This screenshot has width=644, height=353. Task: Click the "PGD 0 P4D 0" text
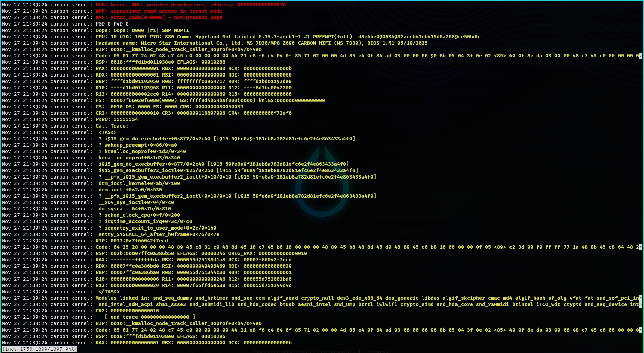pos(112,24)
